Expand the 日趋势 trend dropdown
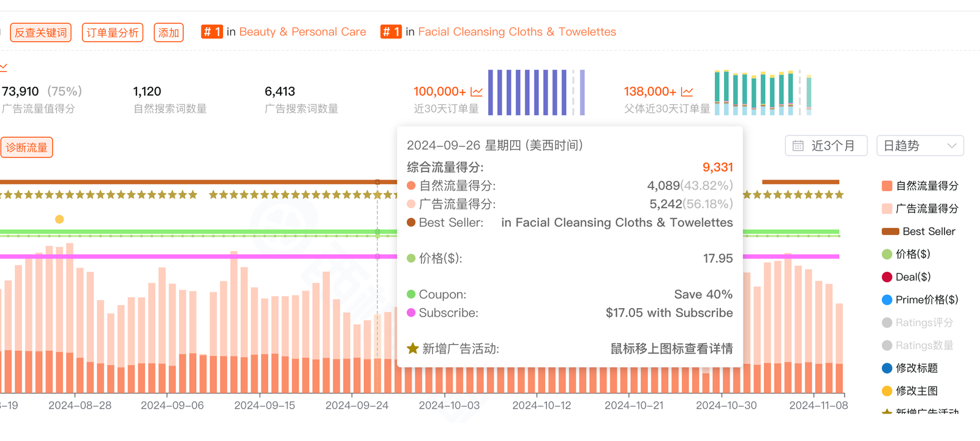The width and height of the screenshot is (980, 441). tap(920, 146)
